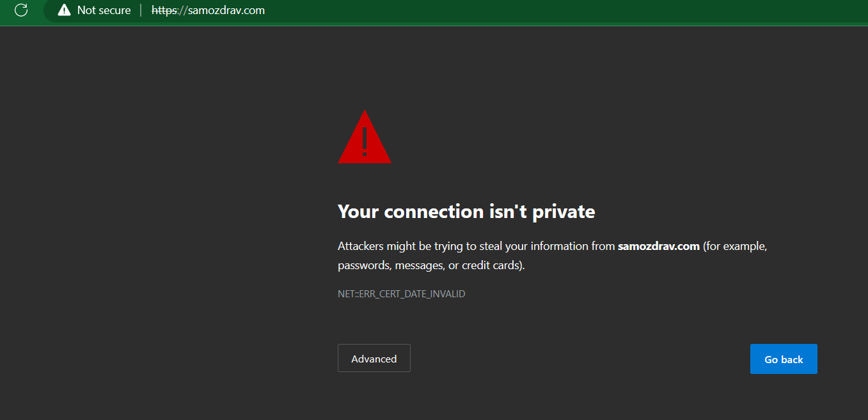Image resolution: width=868 pixels, height=420 pixels.
Task: Click the samozdrav.com URL in address bar
Action: coord(225,10)
